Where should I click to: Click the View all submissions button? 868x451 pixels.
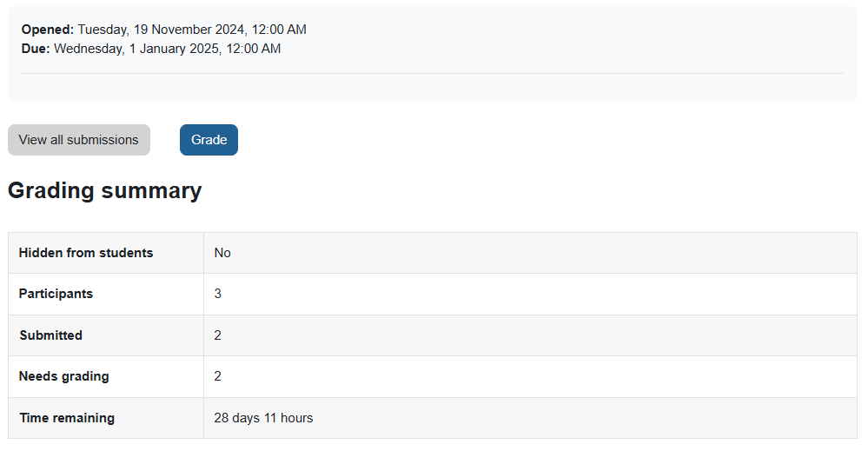click(x=79, y=140)
